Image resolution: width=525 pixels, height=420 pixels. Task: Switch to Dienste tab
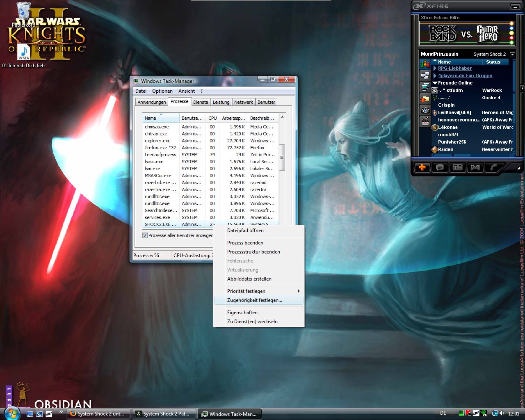[201, 102]
